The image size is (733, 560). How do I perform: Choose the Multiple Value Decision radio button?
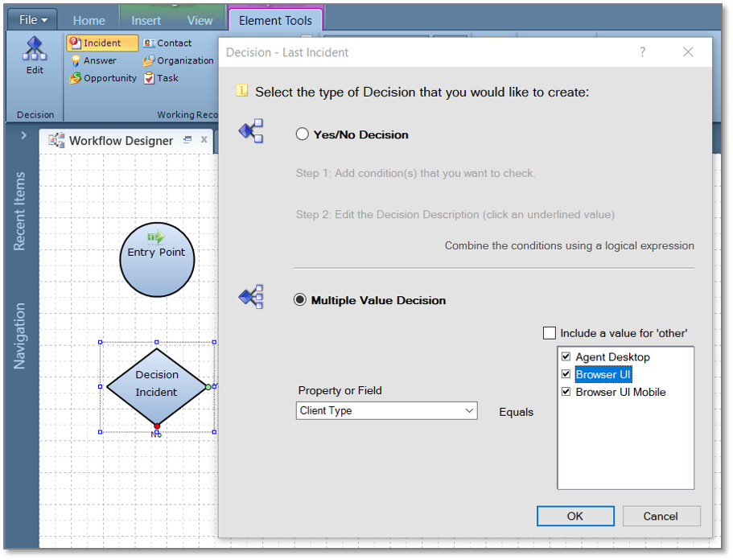pyautogui.click(x=299, y=300)
